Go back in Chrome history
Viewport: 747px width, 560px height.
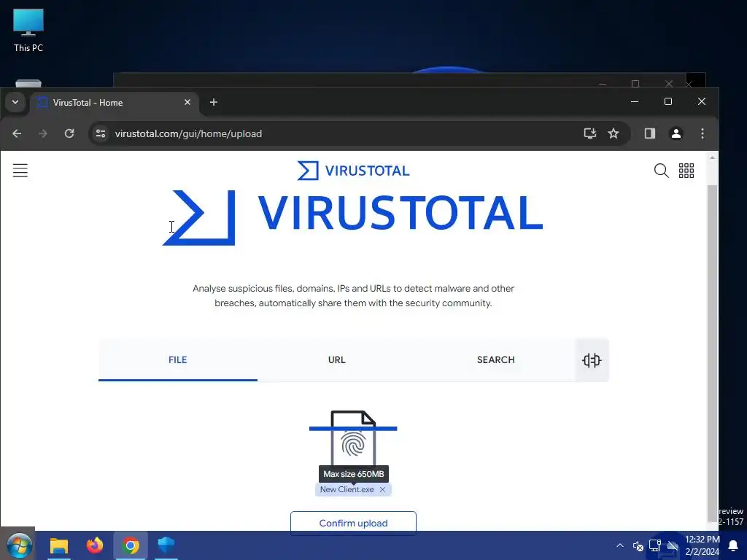17,134
